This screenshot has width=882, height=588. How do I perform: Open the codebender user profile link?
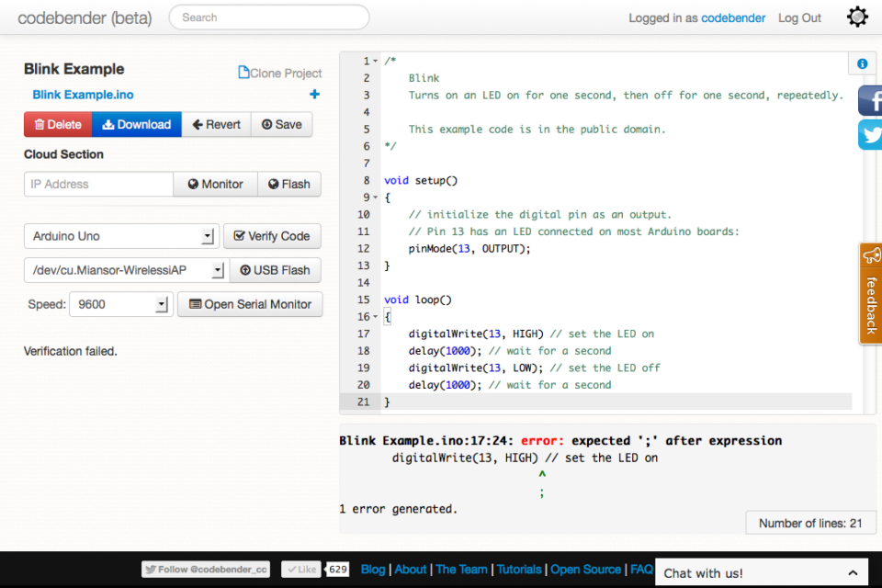coord(733,18)
